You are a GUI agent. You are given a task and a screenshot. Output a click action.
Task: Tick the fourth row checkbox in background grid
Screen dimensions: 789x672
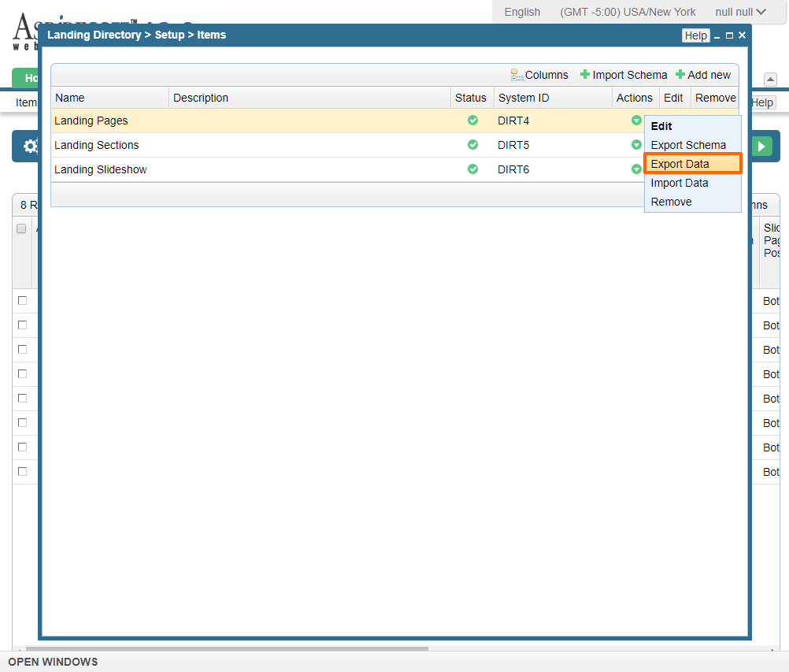pos(22,373)
